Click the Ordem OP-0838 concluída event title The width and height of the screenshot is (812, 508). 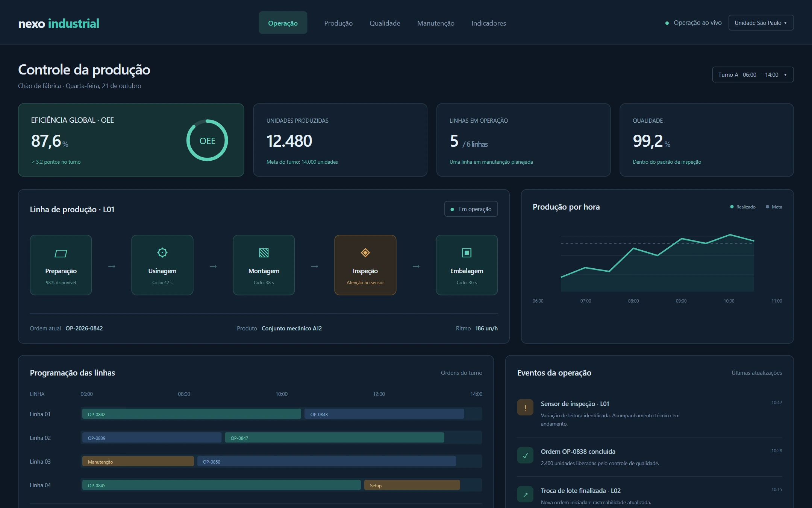coord(578,451)
